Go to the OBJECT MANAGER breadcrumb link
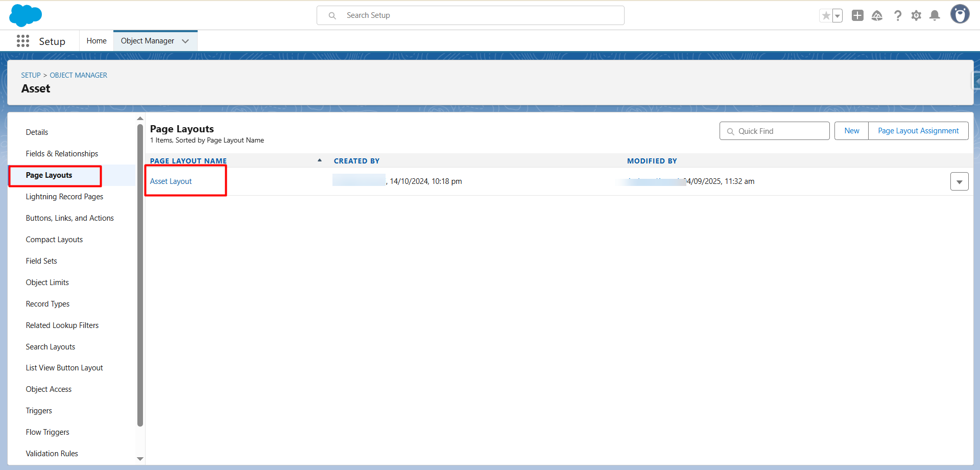Image resolution: width=980 pixels, height=470 pixels. 78,75
